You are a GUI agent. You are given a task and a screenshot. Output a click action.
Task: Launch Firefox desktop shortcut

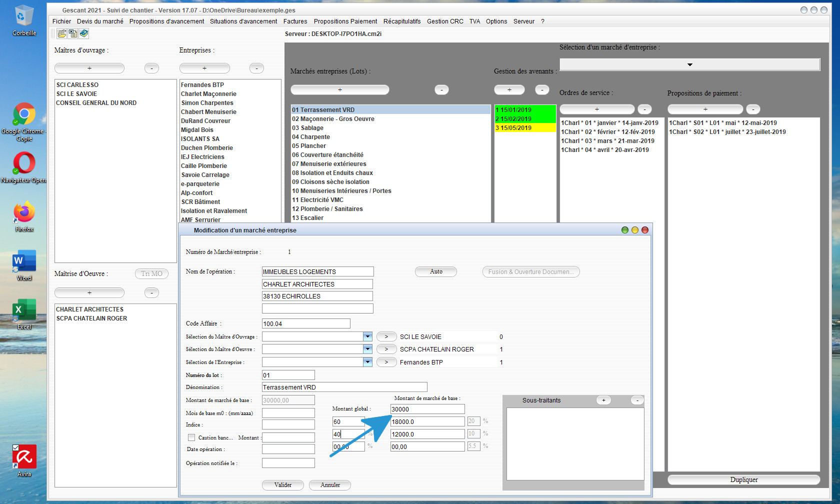point(24,216)
